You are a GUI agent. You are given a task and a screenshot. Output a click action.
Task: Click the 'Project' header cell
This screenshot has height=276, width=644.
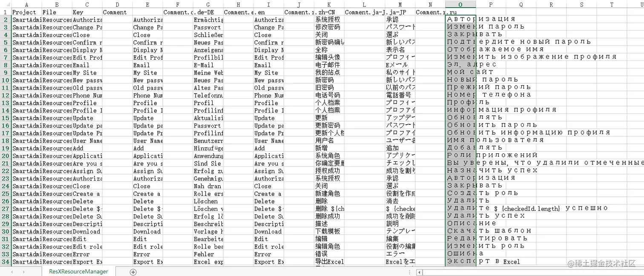[26, 12]
